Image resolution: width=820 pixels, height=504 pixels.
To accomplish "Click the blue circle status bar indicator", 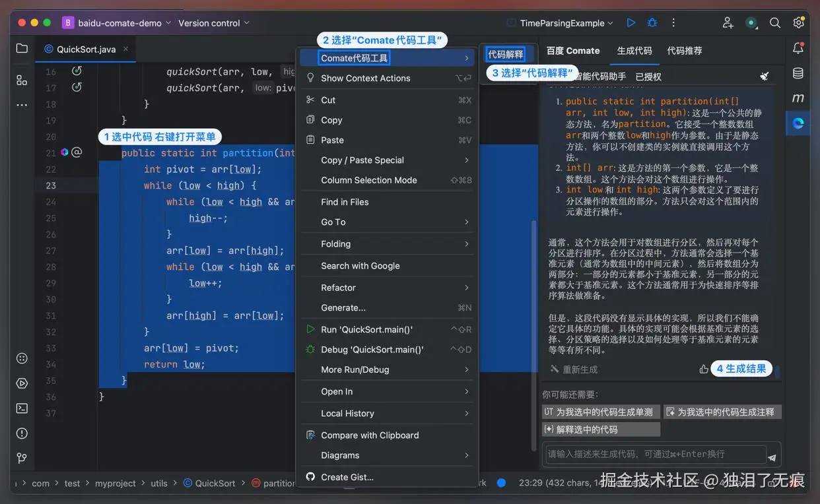I will click(x=501, y=482).
